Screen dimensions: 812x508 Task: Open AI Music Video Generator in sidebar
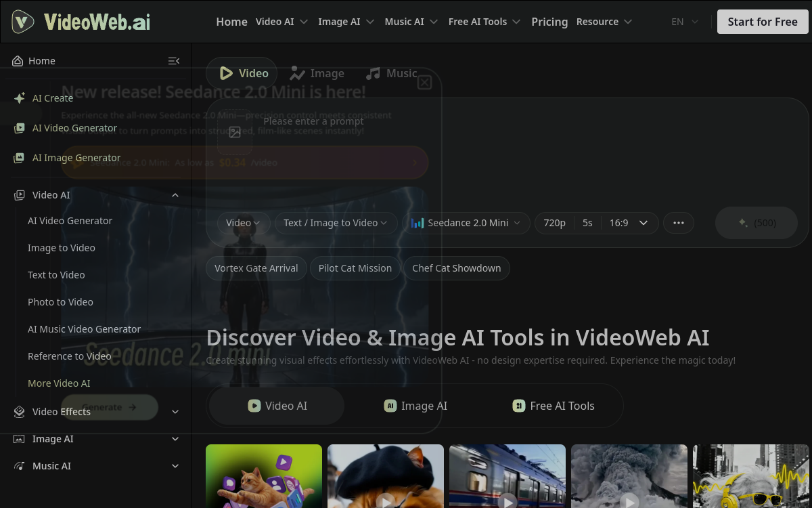85,329
